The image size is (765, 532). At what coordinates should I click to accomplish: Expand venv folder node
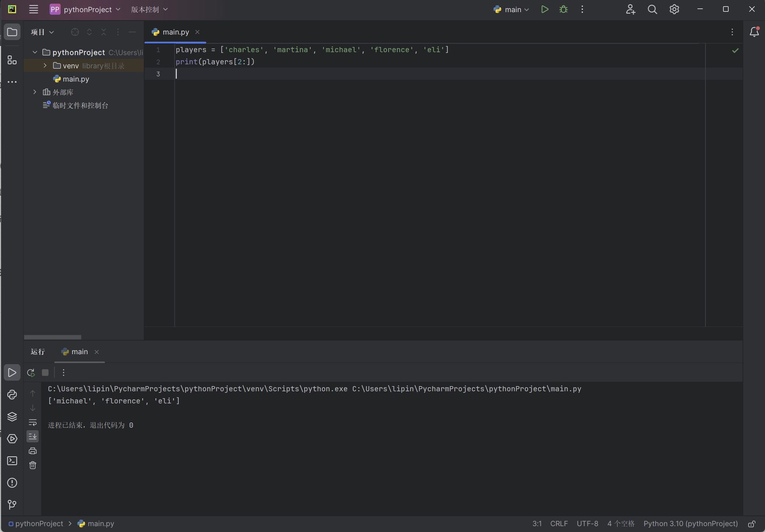45,66
